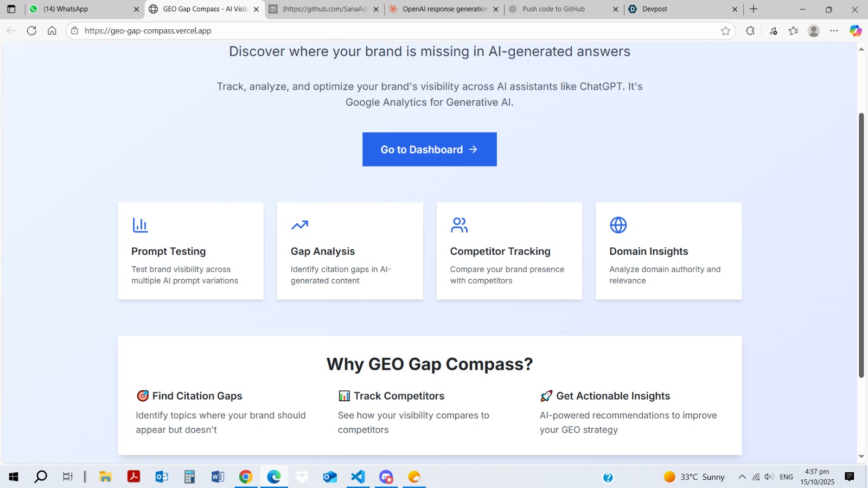The width and height of the screenshot is (868, 488).
Task: Open Google Chrome from the taskbar
Action: point(246,477)
